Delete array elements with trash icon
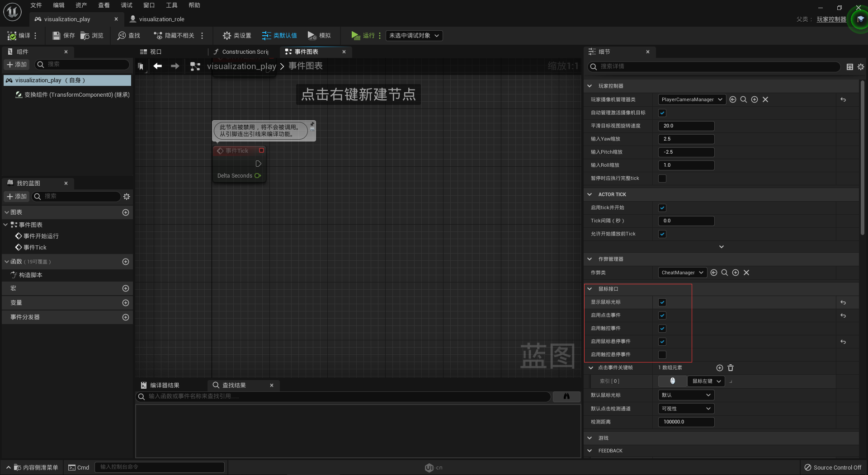868x475 pixels. coord(731,368)
